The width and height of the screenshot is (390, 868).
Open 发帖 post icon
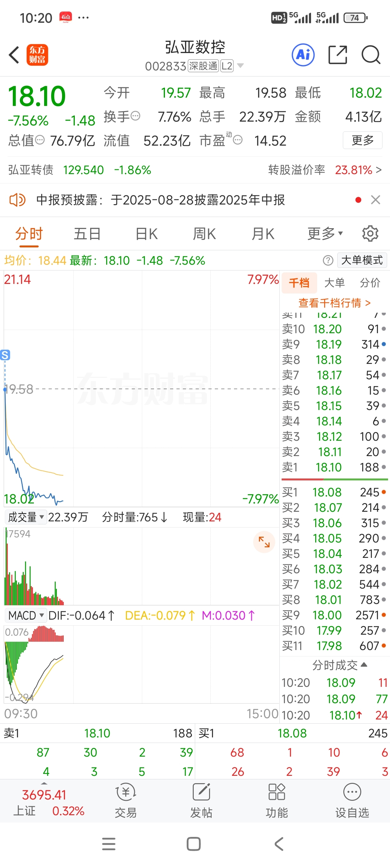point(201,800)
